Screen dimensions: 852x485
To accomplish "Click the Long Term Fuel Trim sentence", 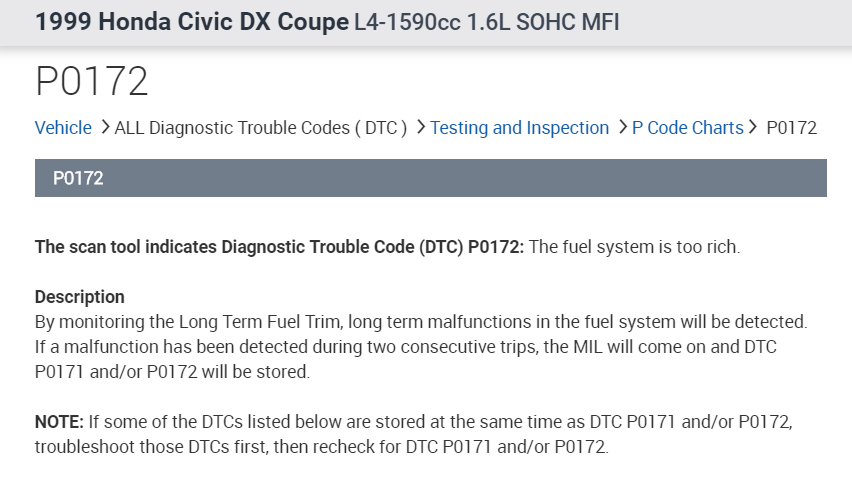I will (x=420, y=322).
